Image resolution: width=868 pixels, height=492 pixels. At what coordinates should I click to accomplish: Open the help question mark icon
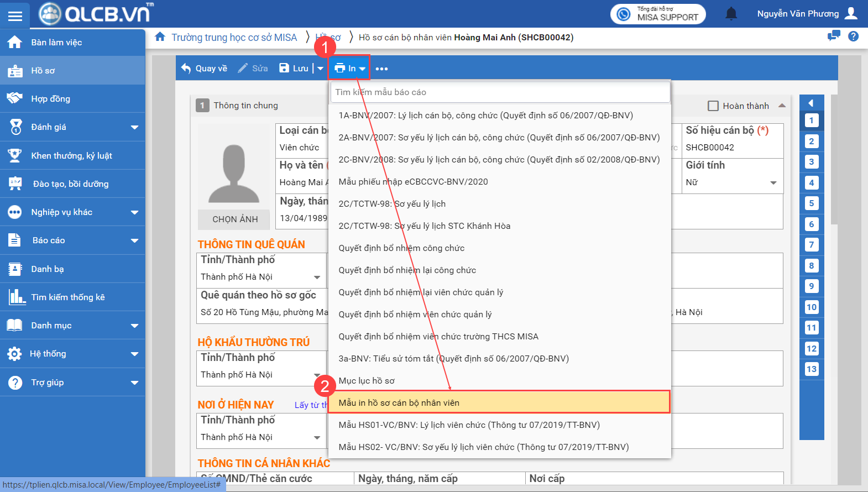(853, 36)
